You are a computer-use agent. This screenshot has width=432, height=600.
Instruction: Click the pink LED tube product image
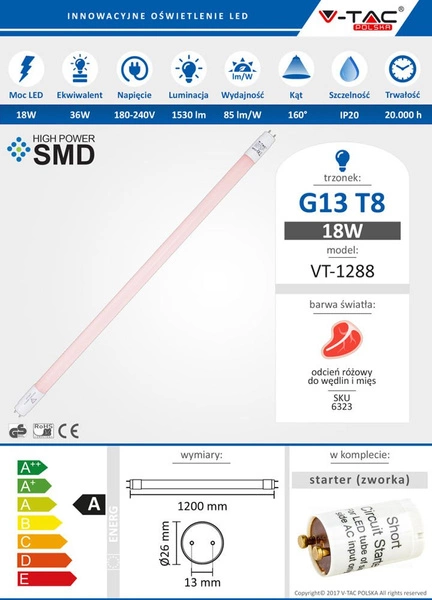(146, 272)
